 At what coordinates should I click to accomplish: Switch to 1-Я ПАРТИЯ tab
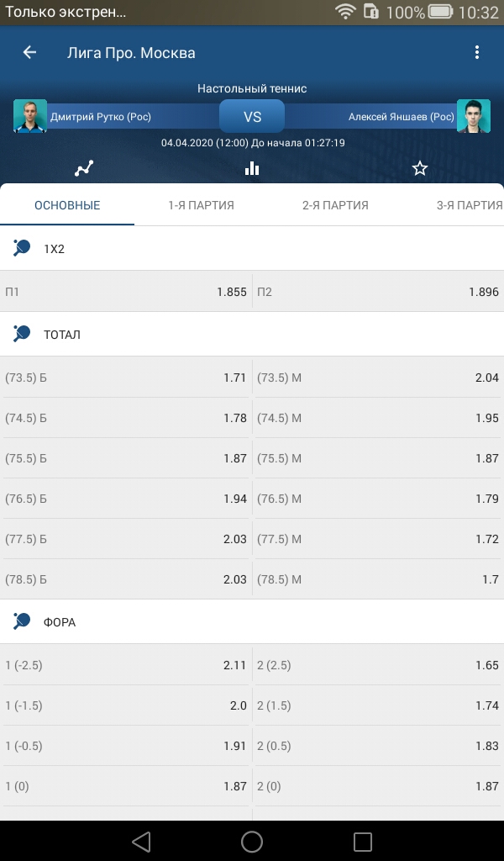(202, 205)
